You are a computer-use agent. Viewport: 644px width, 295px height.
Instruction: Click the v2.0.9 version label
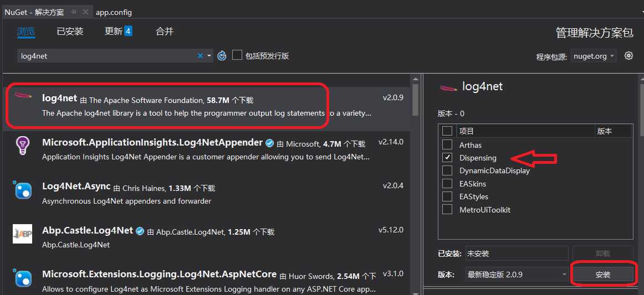393,97
